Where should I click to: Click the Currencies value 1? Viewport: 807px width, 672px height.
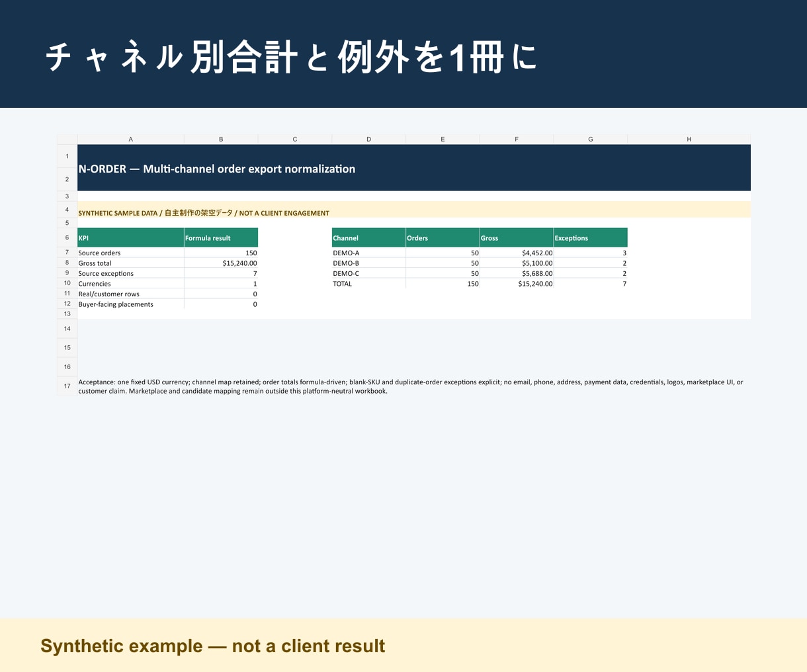(221, 284)
